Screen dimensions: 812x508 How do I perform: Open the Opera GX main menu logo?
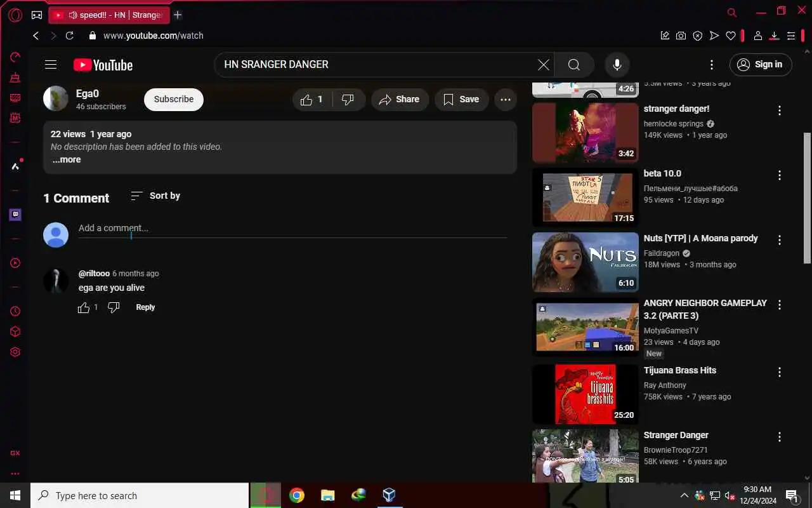click(15, 15)
